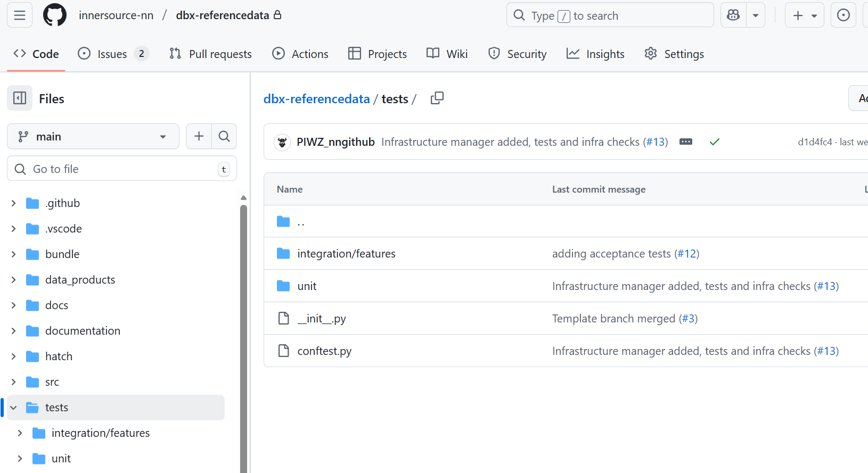Open repository Settings tab

[674, 54]
